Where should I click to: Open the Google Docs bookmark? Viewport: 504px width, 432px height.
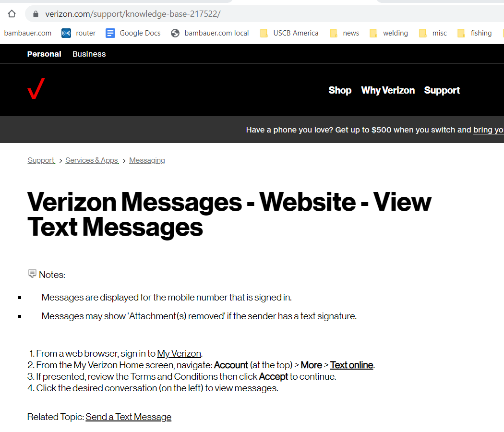click(x=133, y=33)
